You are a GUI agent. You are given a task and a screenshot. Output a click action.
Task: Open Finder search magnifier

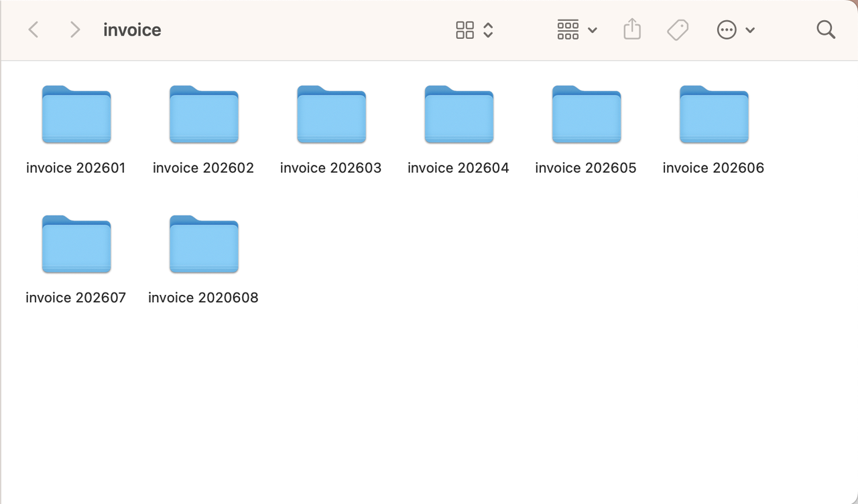[826, 29]
